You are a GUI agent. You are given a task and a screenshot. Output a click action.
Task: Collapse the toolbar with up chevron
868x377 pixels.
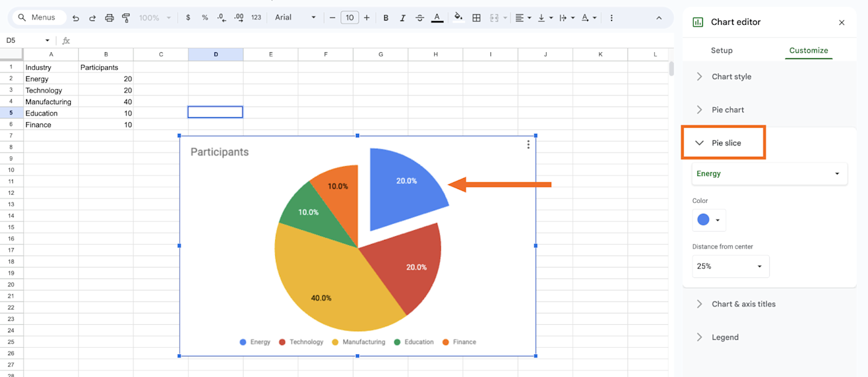coord(659,18)
